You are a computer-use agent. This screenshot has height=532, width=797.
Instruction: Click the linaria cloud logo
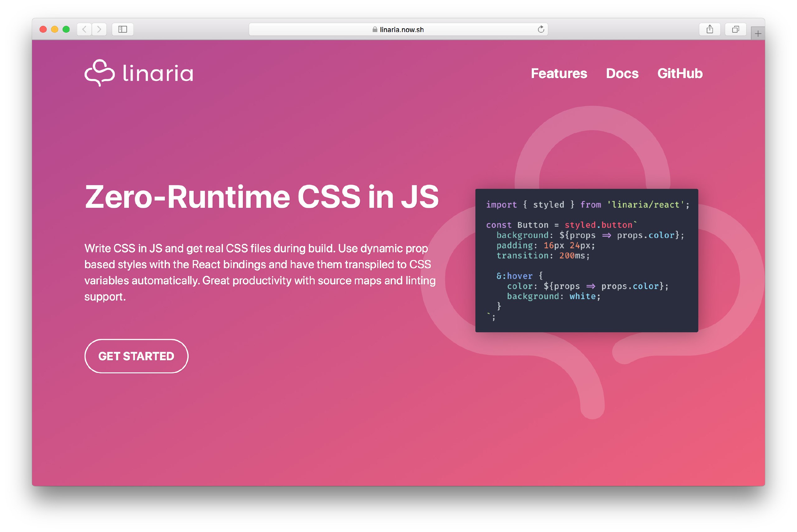(x=99, y=73)
